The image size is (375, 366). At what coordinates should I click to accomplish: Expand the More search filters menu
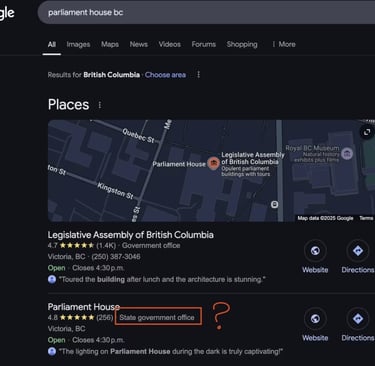[284, 44]
